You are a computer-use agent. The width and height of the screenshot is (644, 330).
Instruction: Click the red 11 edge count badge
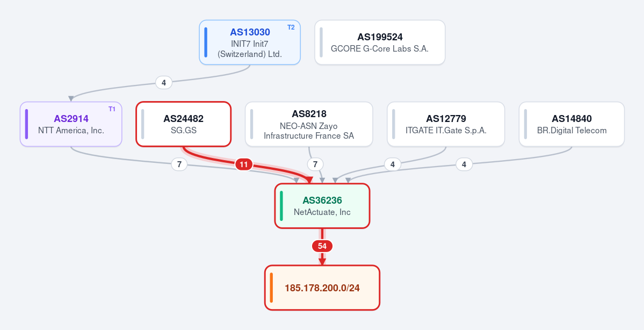[243, 164]
